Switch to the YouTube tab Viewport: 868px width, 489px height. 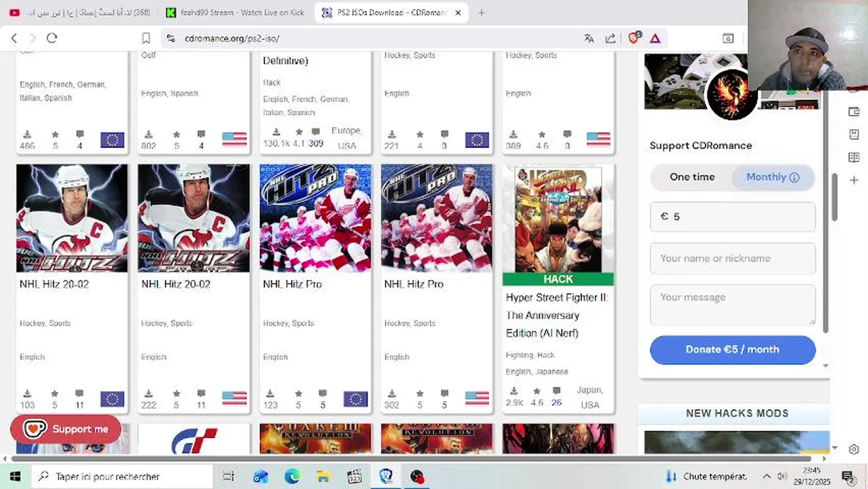coord(79,12)
